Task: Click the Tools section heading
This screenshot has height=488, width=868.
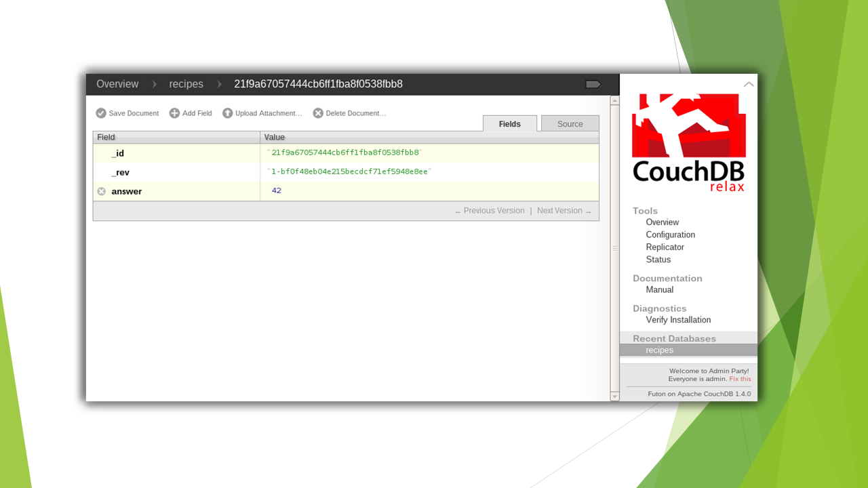Action: (646, 211)
